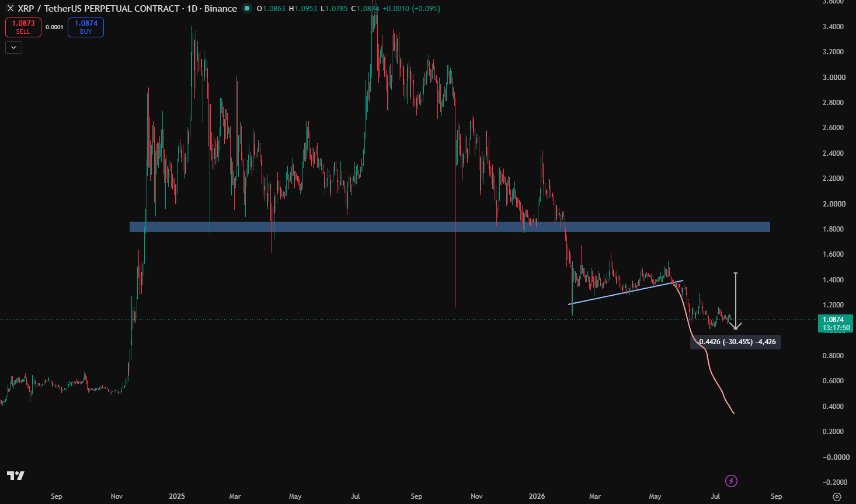Click the high value H1.0953

[303, 9]
